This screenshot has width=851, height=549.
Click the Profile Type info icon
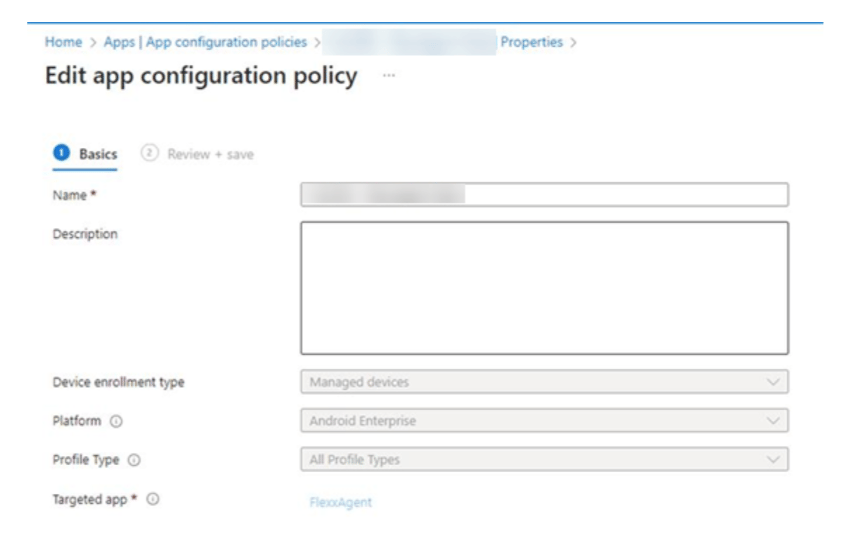coord(134,460)
